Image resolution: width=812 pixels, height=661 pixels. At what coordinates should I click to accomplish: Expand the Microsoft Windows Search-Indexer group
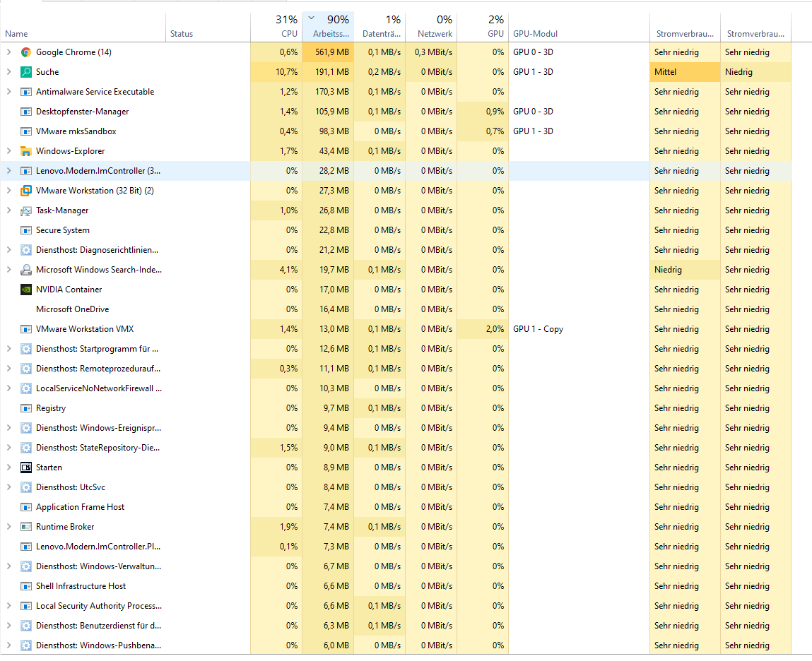(x=8, y=270)
